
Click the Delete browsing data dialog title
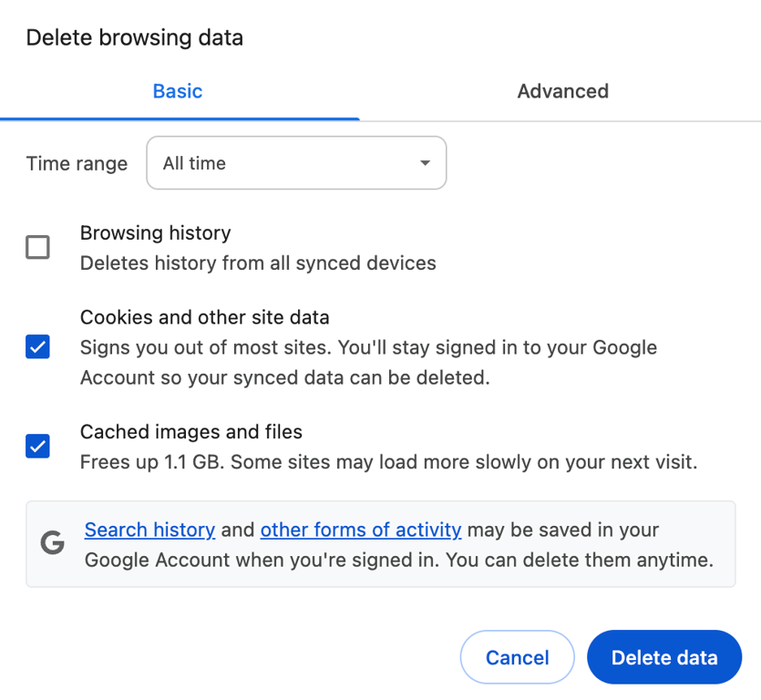click(134, 38)
